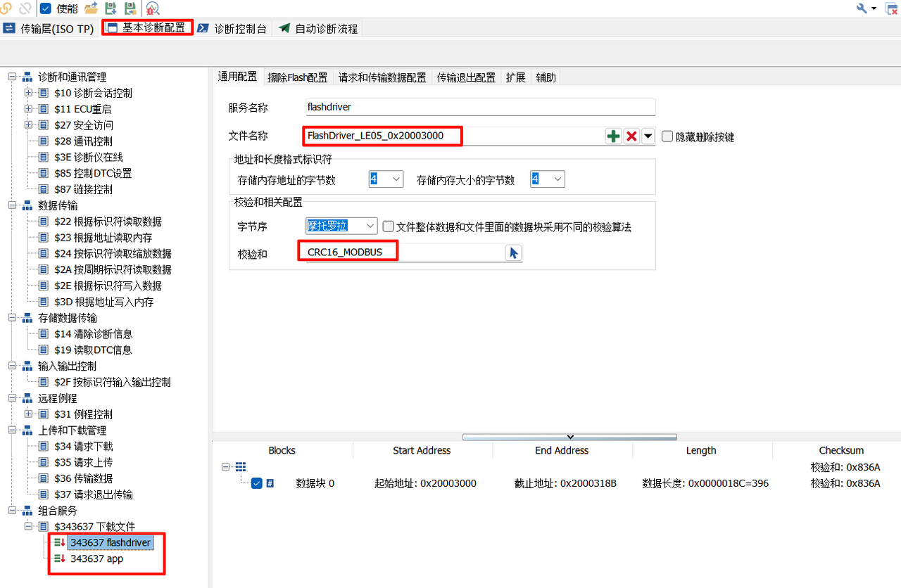Select $87 链接控制 tree item

click(83, 189)
